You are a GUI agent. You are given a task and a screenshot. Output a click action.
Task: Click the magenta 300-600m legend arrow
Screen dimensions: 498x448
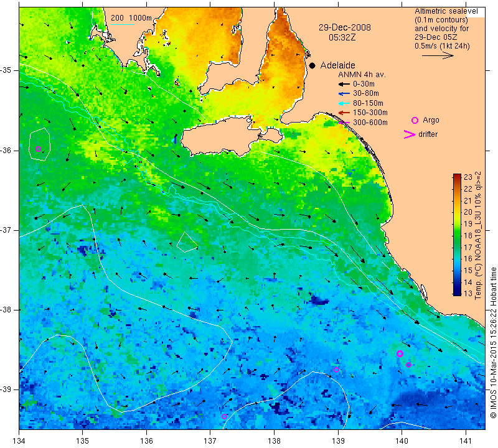click(344, 122)
